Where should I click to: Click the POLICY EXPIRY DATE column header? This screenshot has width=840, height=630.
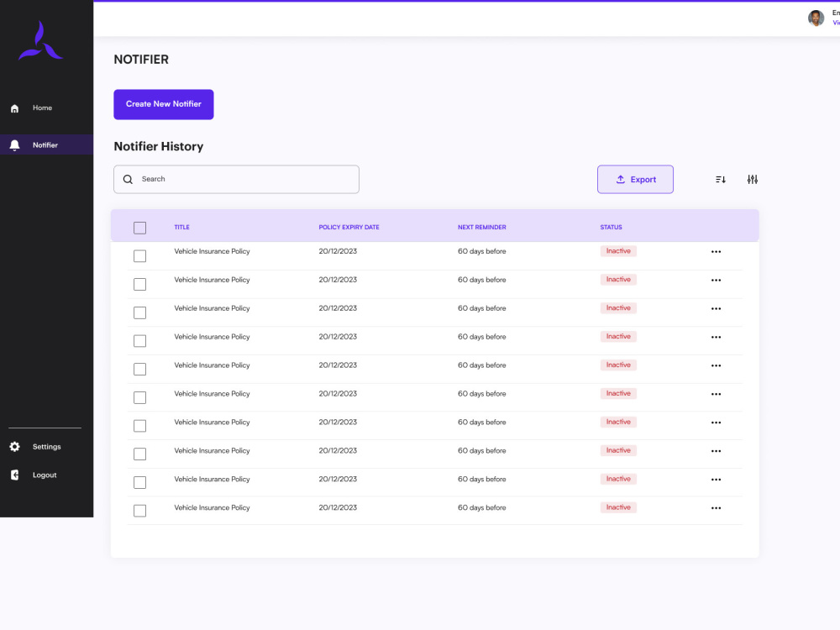(x=349, y=227)
